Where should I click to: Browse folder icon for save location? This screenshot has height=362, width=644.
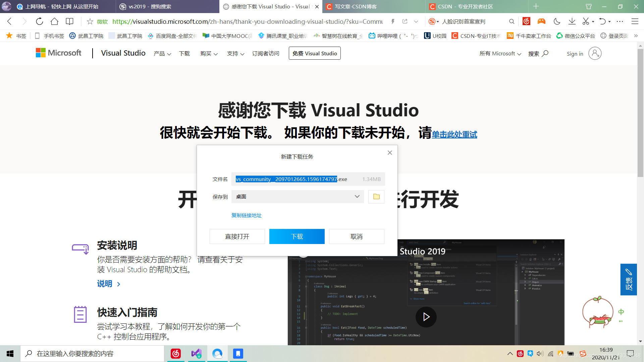[x=376, y=197]
